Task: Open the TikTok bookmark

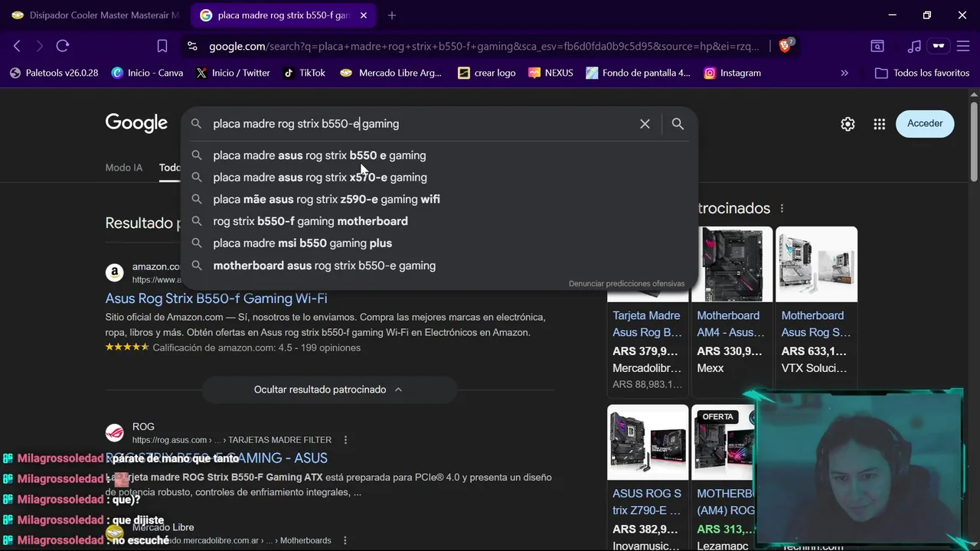Action: point(304,73)
